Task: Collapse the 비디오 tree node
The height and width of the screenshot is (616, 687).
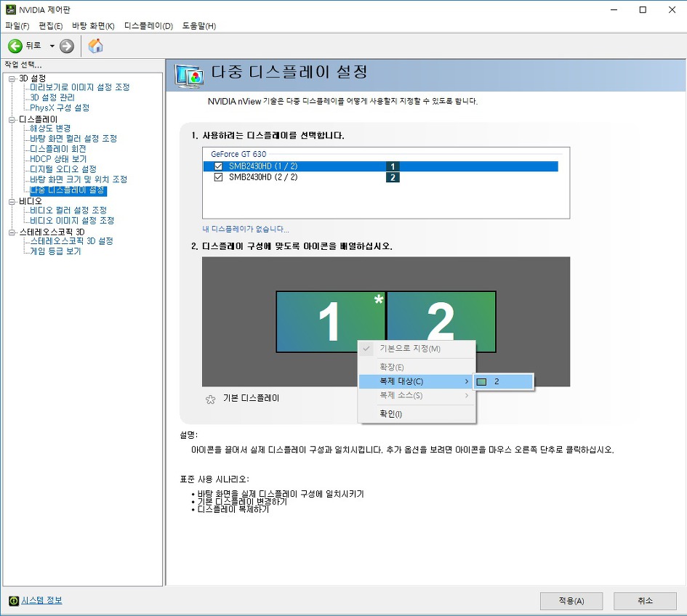Action: (12, 201)
